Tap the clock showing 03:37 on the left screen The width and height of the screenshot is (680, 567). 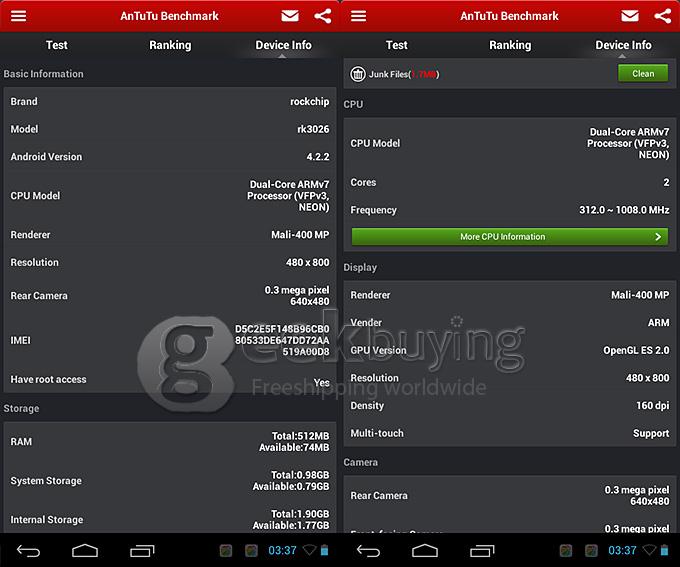click(283, 550)
